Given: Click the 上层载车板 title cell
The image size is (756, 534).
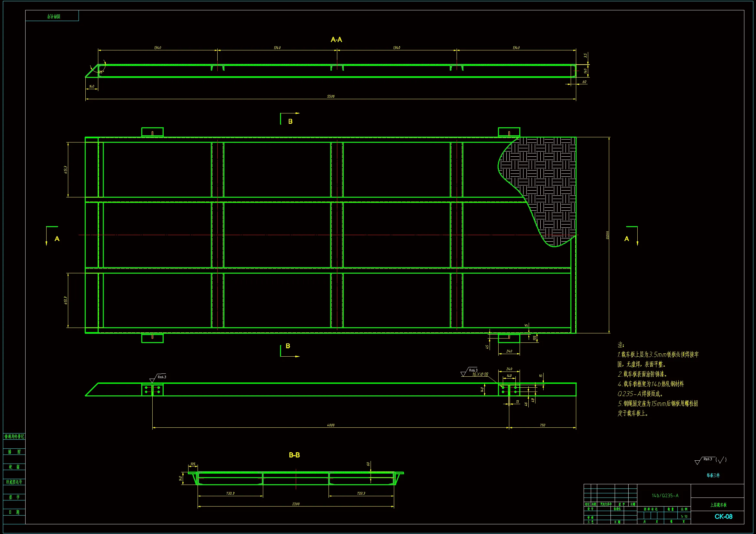Looking at the screenshot, I should tap(718, 505).
